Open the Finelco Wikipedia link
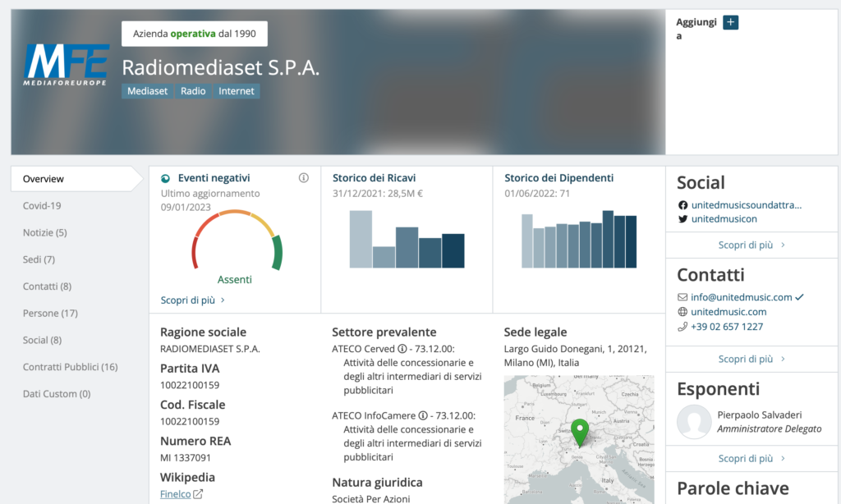The image size is (841, 504). [x=176, y=494]
